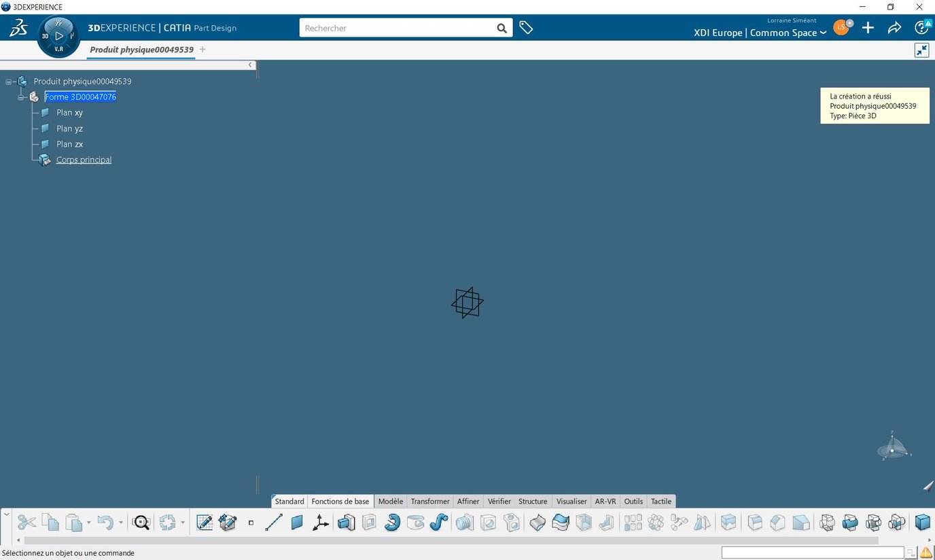The width and height of the screenshot is (935, 560).
Task: Select the Sketch creation tool
Action: click(x=204, y=523)
